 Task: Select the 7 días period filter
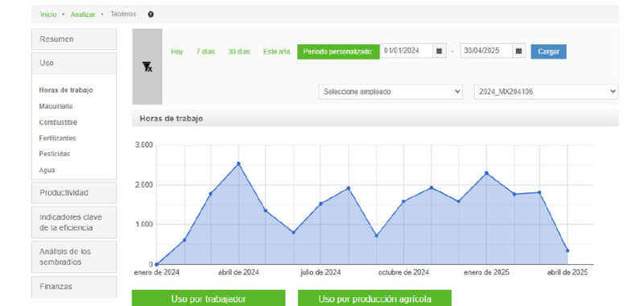click(205, 52)
